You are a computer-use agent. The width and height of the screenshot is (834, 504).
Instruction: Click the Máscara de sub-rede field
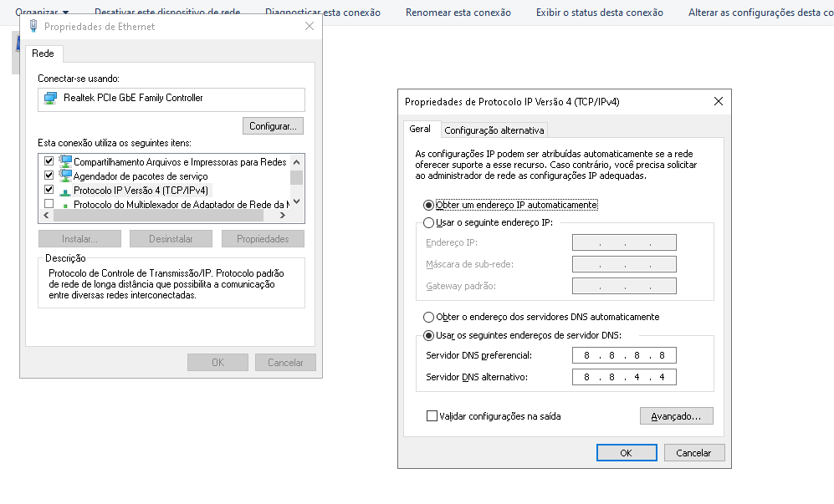(624, 264)
